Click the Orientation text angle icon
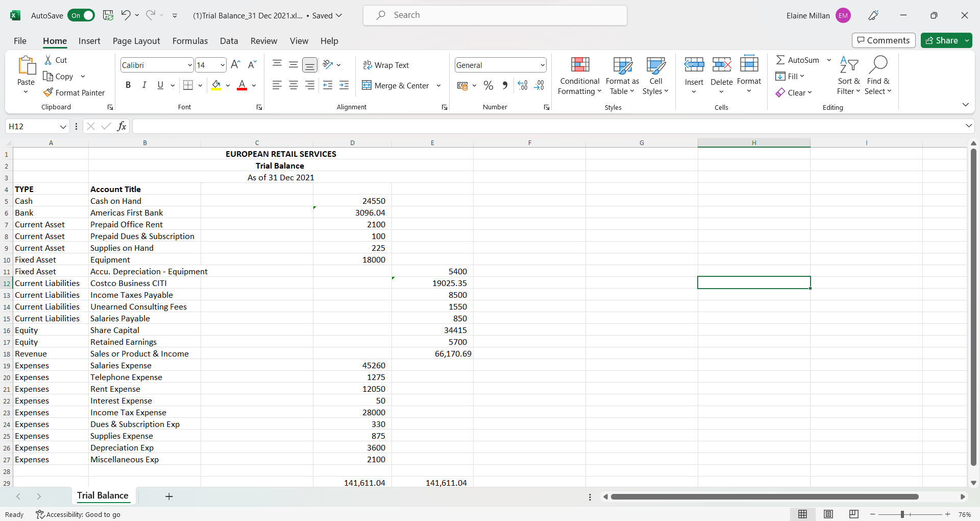Image resolution: width=980 pixels, height=521 pixels. (328, 64)
